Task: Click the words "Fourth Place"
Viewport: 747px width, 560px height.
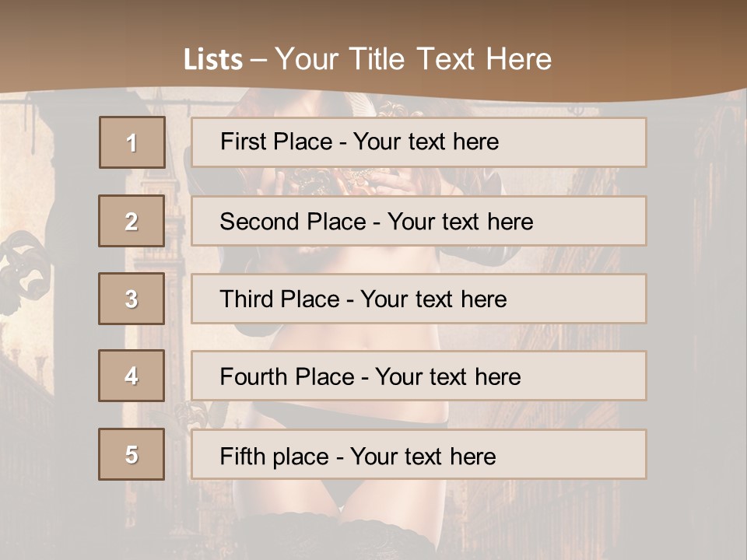Action: [x=287, y=377]
